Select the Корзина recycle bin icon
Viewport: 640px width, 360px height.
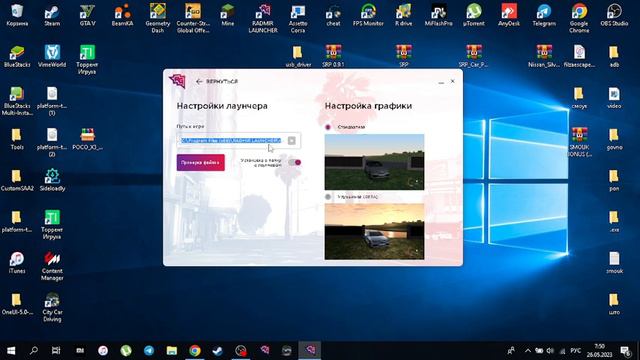coord(17,15)
